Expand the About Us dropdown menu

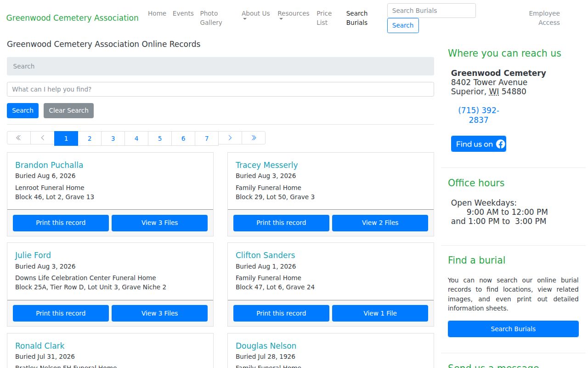point(256,16)
